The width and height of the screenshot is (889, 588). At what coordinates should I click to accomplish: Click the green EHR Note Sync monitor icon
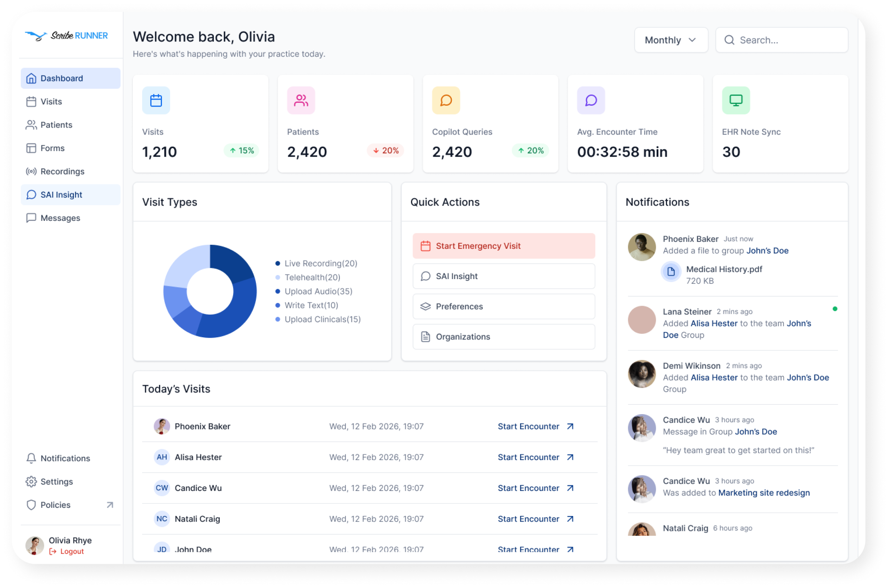[x=736, y=100]
